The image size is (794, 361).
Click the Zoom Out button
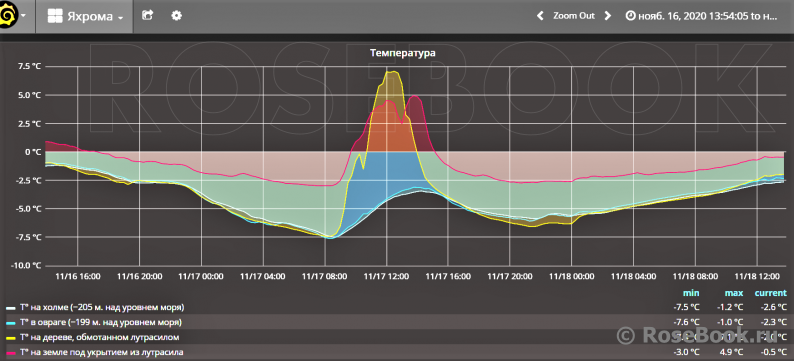(x=574, y=16)
